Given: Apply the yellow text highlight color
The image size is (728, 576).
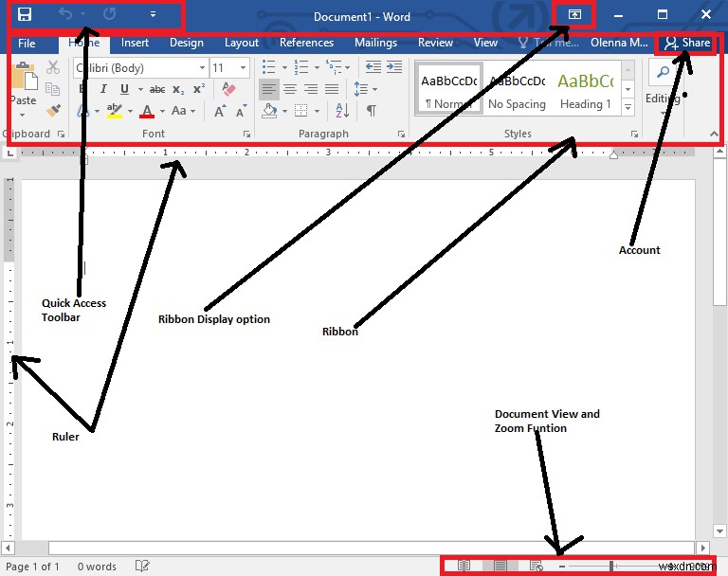Looking at the screenshot, I should [x=114, y=111].
